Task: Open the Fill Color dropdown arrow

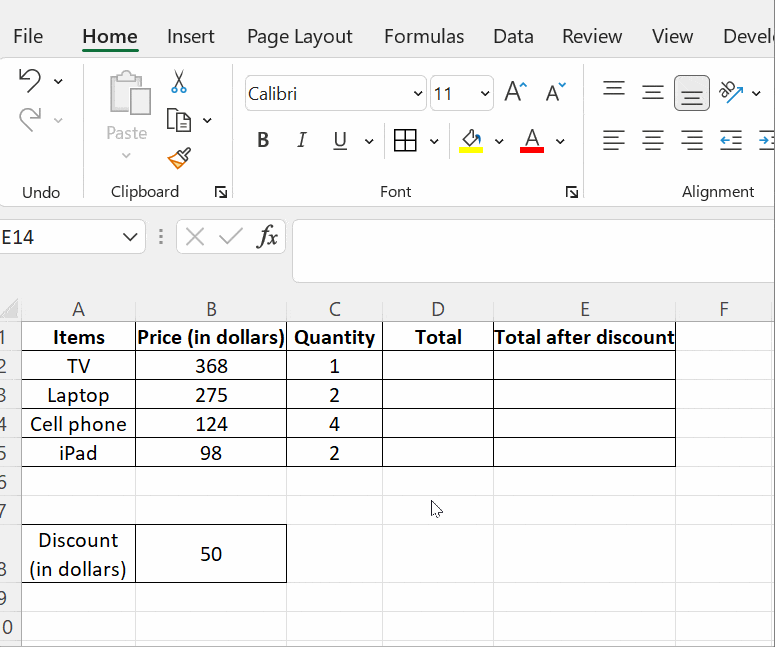Action: coord(499,141)
